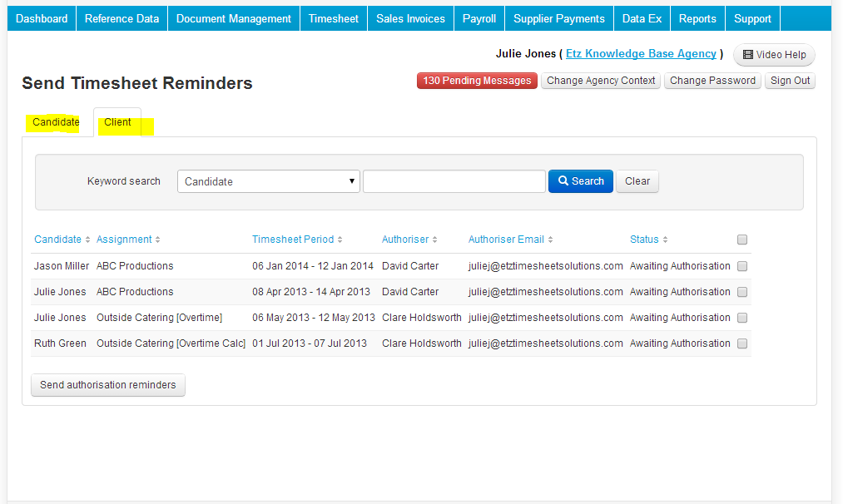This screenshot has height=504, width=843.
Task: Click the Send Timesheet Reminders heading
Action: point(137,83)
